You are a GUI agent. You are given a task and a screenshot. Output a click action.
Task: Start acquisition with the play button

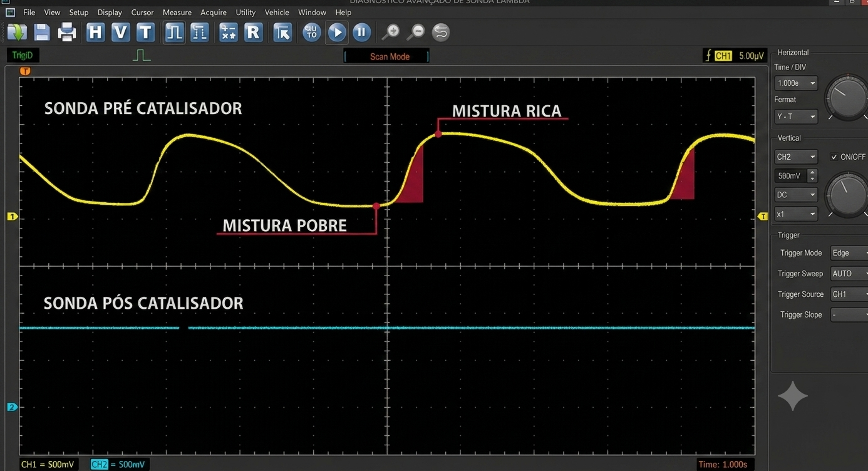tap(337, 32)
